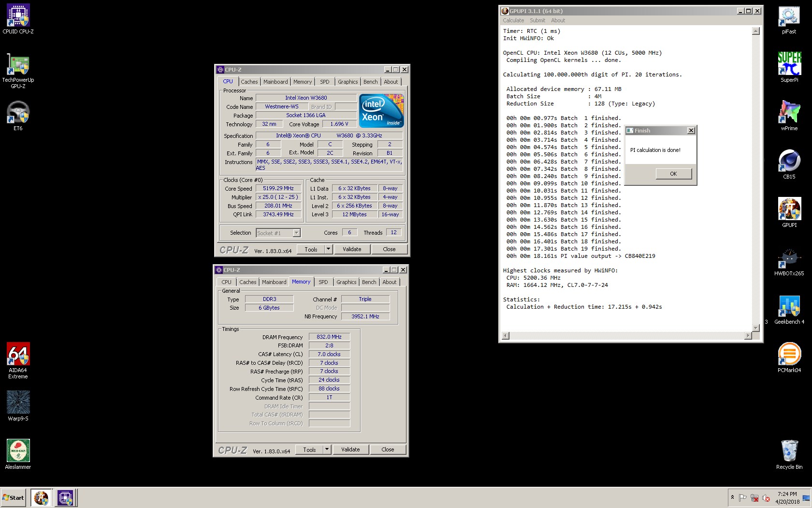The width and height of the screenshot is (812, 508).
Task: Click the PI value output CB840E219 line
Action: click(x=580, y=256)
